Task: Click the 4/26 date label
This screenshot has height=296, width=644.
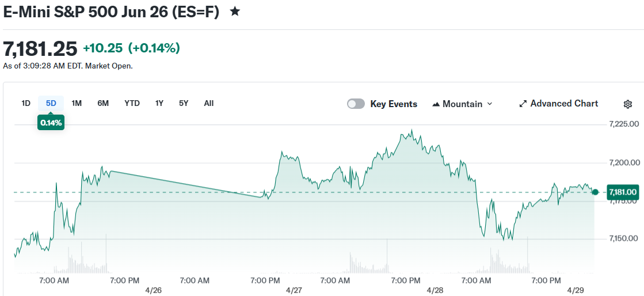Action: (x=154, y=290)
